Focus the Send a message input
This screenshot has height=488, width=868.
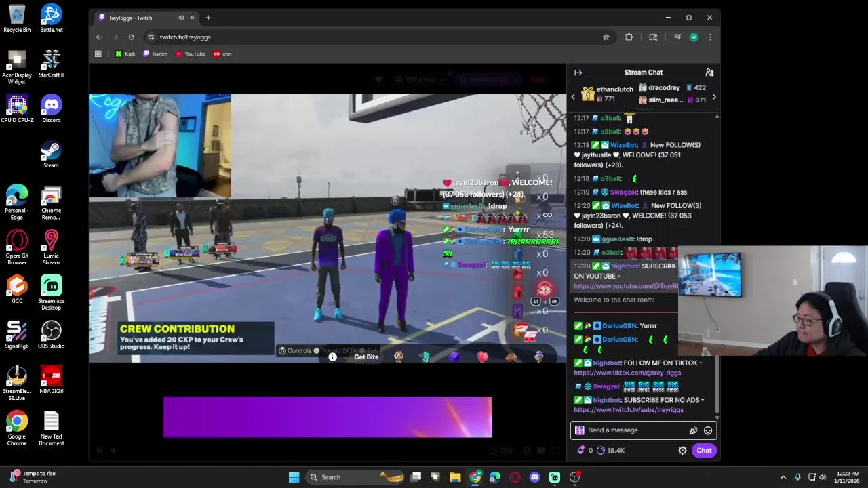click(635, 430)
